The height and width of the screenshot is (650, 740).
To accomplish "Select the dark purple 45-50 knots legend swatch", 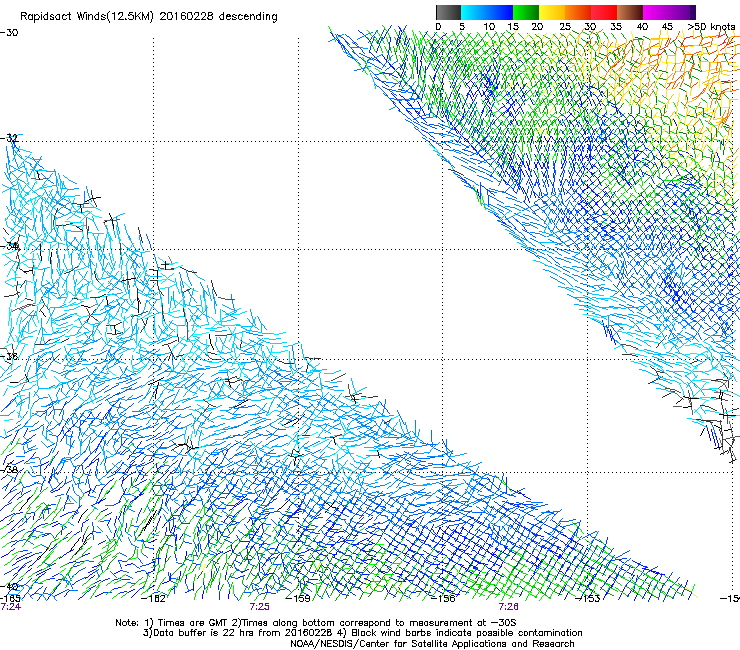I will [682, 12].
